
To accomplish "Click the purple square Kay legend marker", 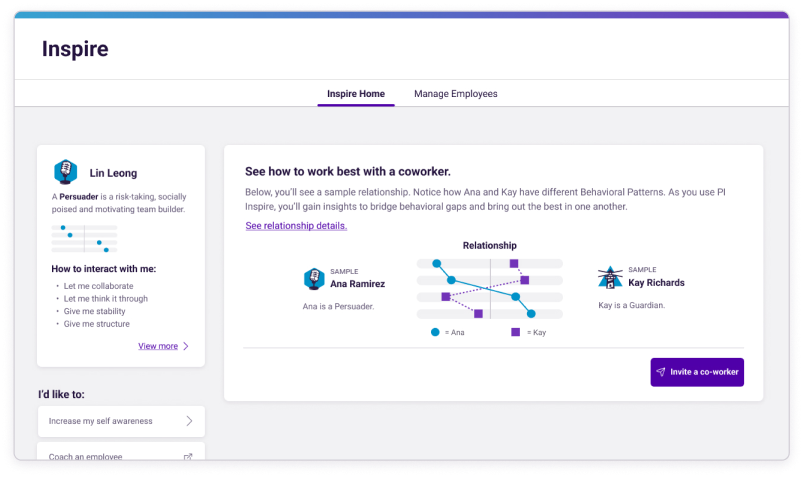I will click(x=516, y=332).
